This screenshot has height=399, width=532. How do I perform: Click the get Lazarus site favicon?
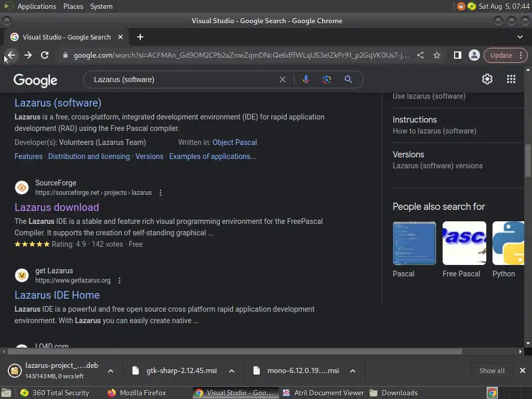coord(22,275)
